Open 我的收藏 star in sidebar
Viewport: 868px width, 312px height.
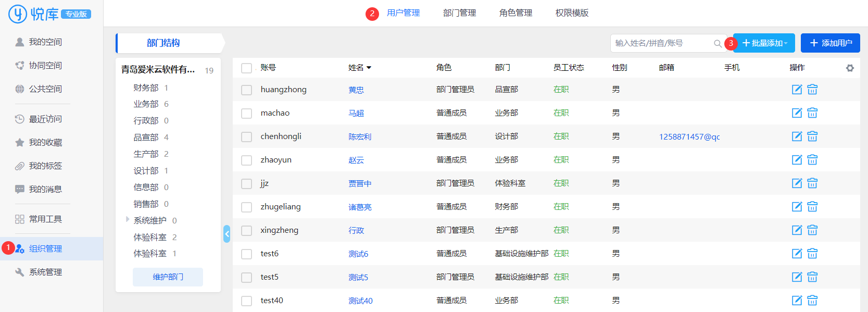20,143
